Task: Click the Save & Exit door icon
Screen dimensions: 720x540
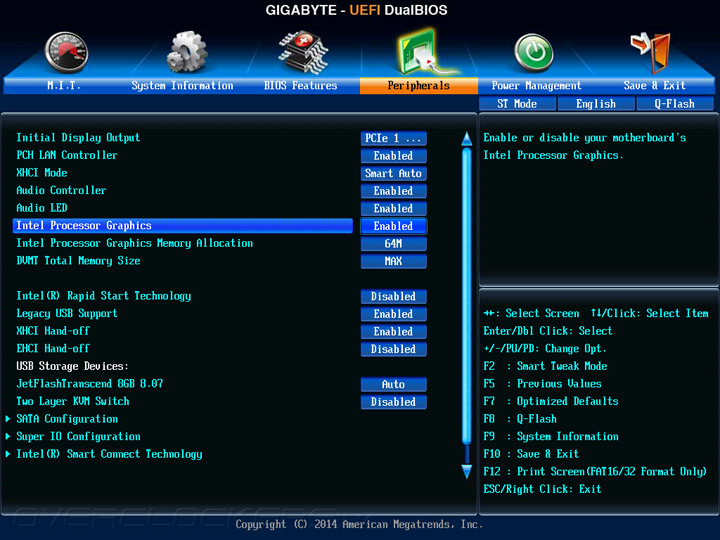Action: click(x=651, y=52)
